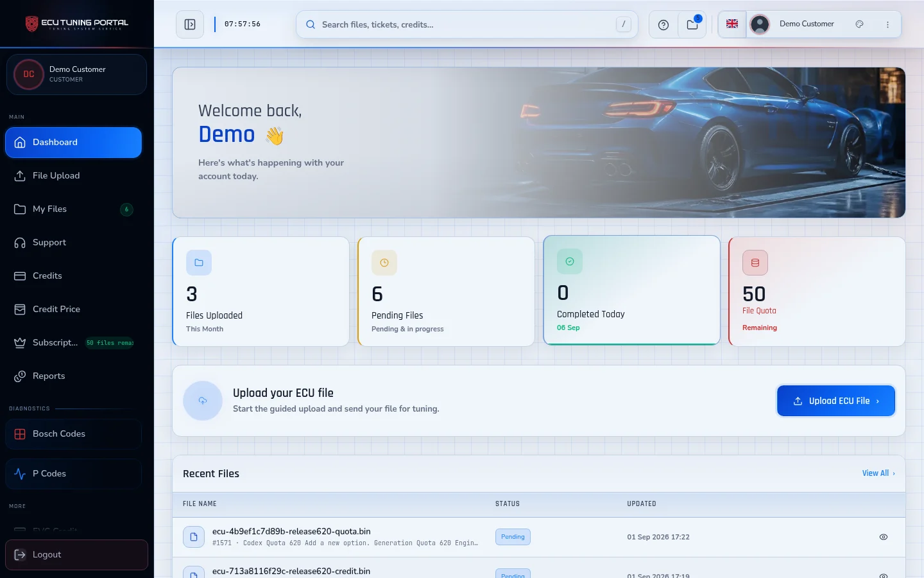
Task: Go to File Upload page
Action: pos(73,176)
